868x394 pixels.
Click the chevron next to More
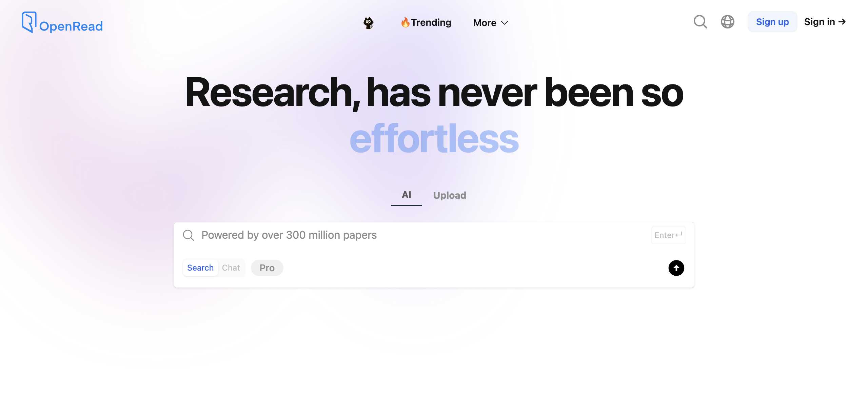click(x=505, y=23)
